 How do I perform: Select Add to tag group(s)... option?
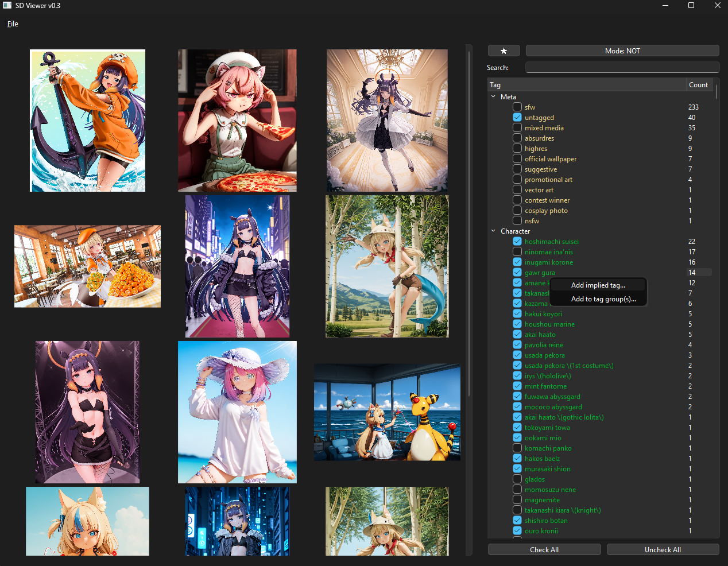pos(603,299)
